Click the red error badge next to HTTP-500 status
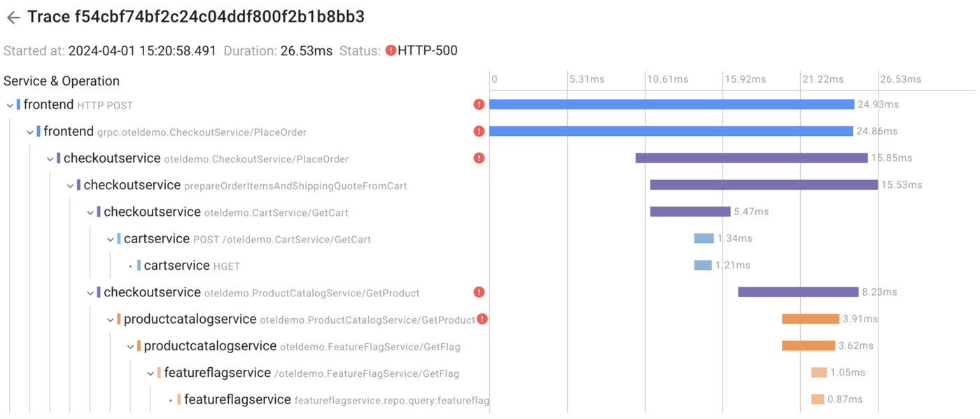Image resolution: width=980 pixels, height=419 pixels. click(x=392, y=50)
